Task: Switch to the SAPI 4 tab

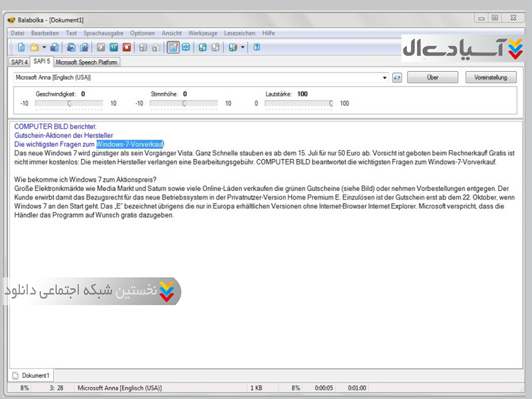Action: (19, 63)
